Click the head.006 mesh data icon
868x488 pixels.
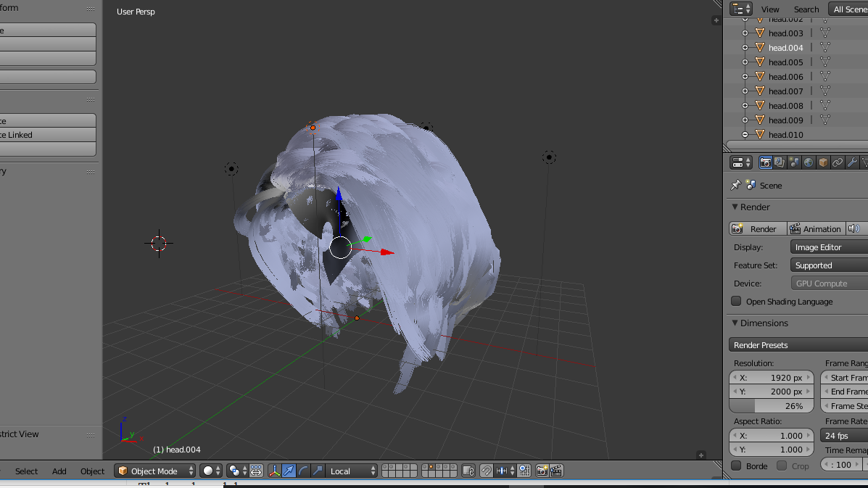tap(824, 76)
